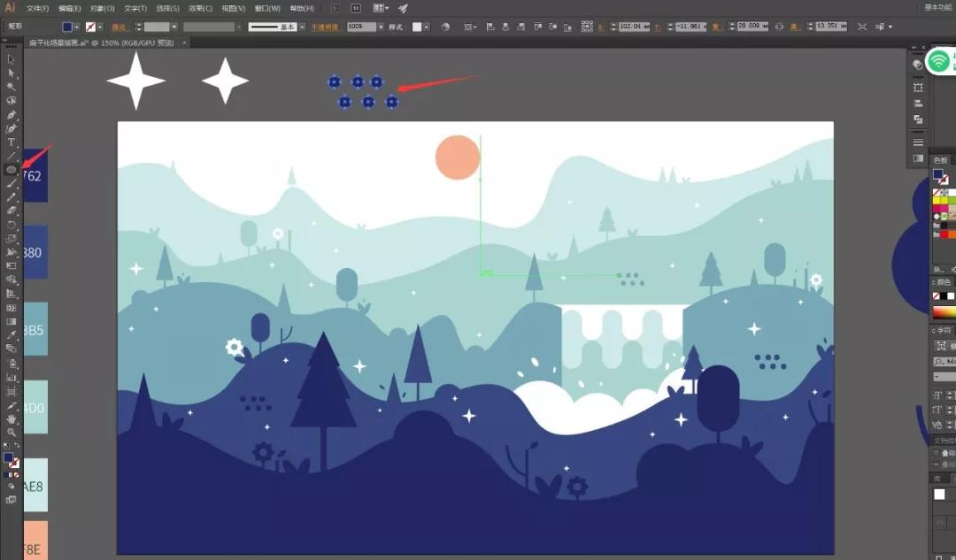Choose the Direct Selection tool
The image size is (956, 560).
[12, 73]
